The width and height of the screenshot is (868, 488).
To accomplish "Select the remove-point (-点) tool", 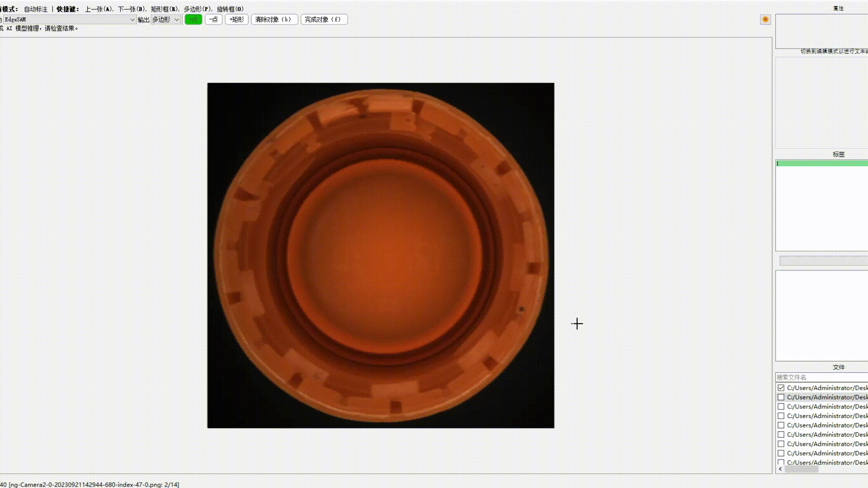I will [213, 19].
